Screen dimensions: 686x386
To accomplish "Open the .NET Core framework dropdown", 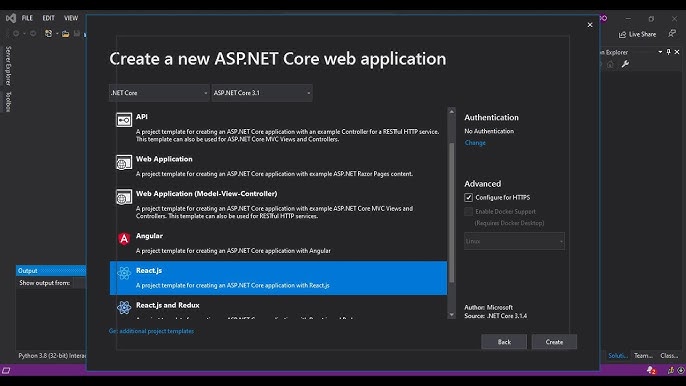I will (x=159, y=93).
